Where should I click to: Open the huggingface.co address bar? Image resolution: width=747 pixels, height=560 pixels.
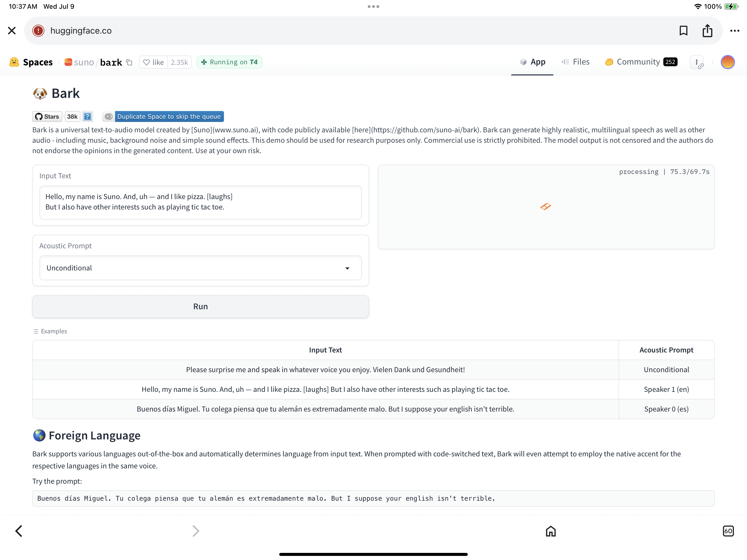click(373, 31)
